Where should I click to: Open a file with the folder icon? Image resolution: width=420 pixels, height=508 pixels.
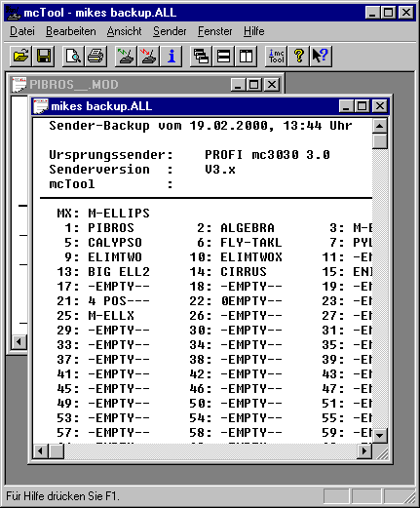pos(20,56)
